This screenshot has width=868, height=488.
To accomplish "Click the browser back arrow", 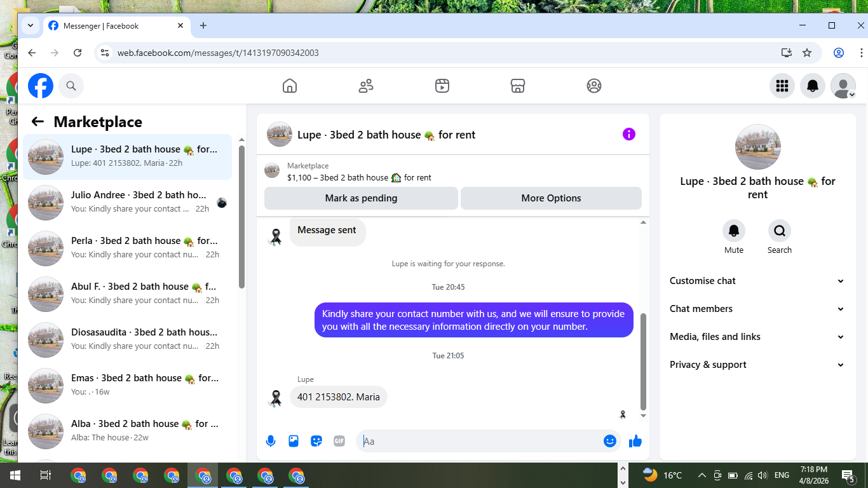I will (x=32, y=53).
